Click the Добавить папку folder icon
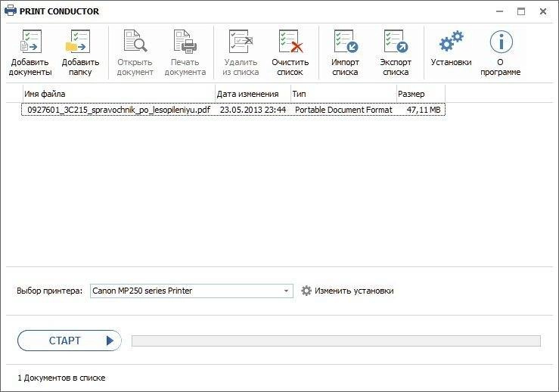Screen dimensions: 559x392 click(79, 42)
